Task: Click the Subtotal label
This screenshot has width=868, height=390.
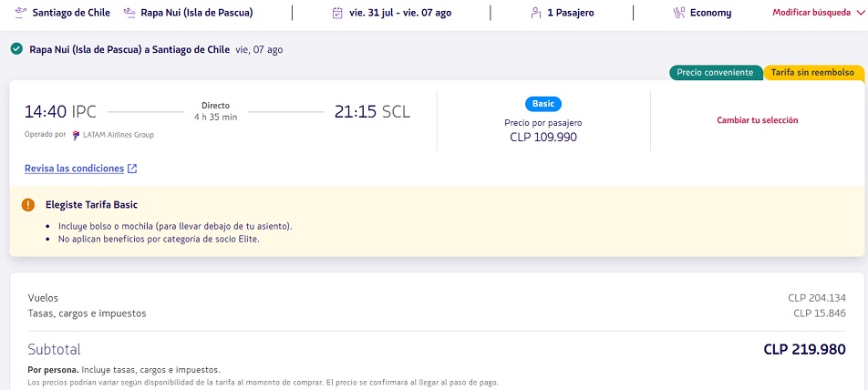Action: 55,350
